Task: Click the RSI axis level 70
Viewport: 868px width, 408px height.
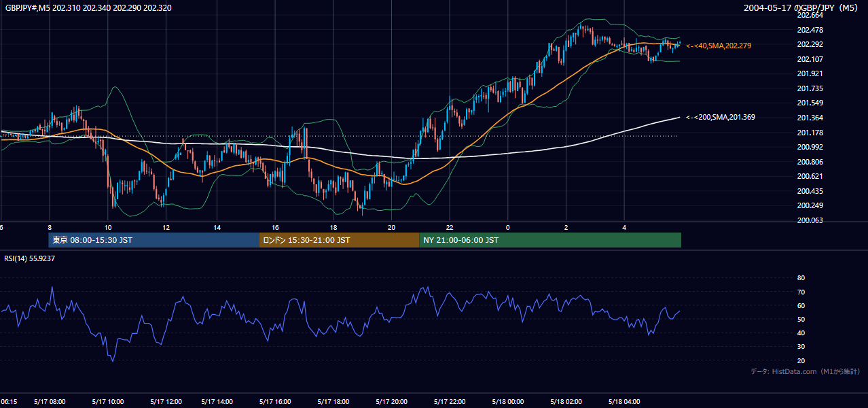Action: click(801, 292)
